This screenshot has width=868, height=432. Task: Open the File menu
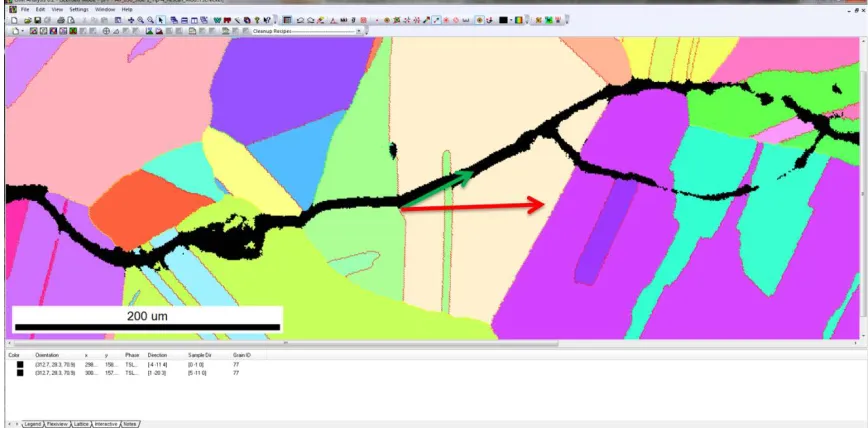[24, 9]
